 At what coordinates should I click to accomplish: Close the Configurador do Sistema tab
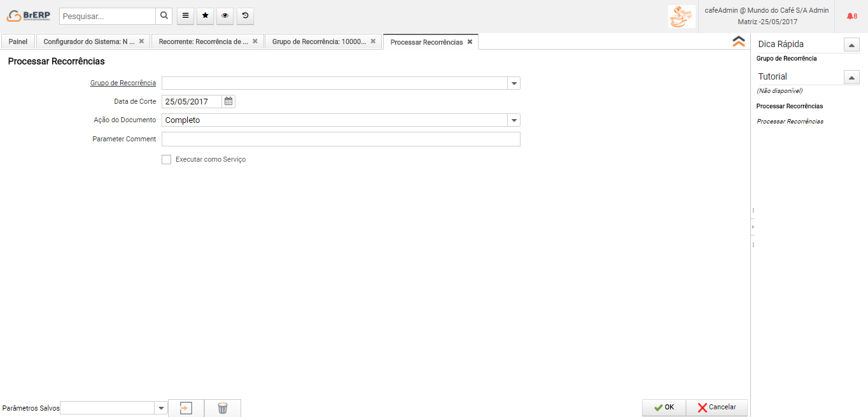click(x=141, y=41)
